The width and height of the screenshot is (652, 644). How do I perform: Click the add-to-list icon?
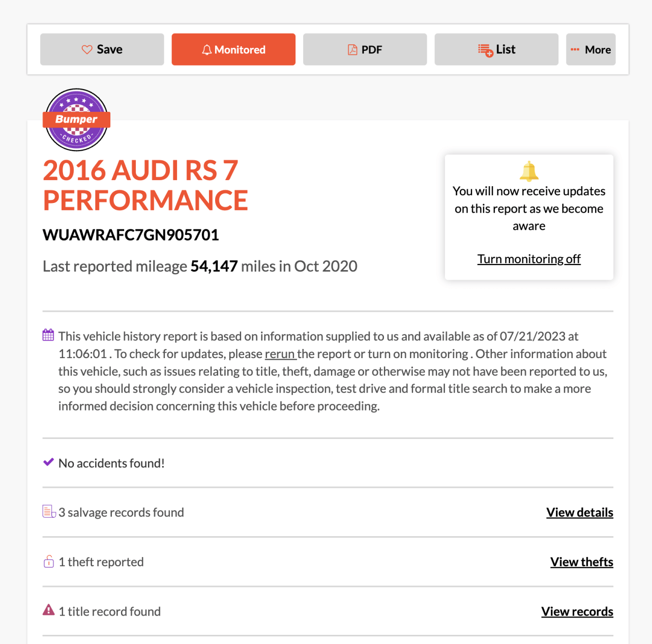click(485, 50)
